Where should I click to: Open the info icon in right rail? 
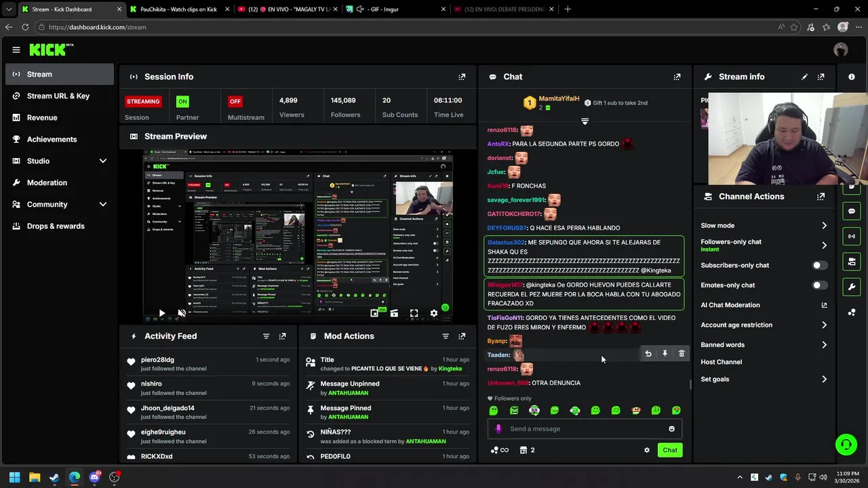[x=852, y=77]
